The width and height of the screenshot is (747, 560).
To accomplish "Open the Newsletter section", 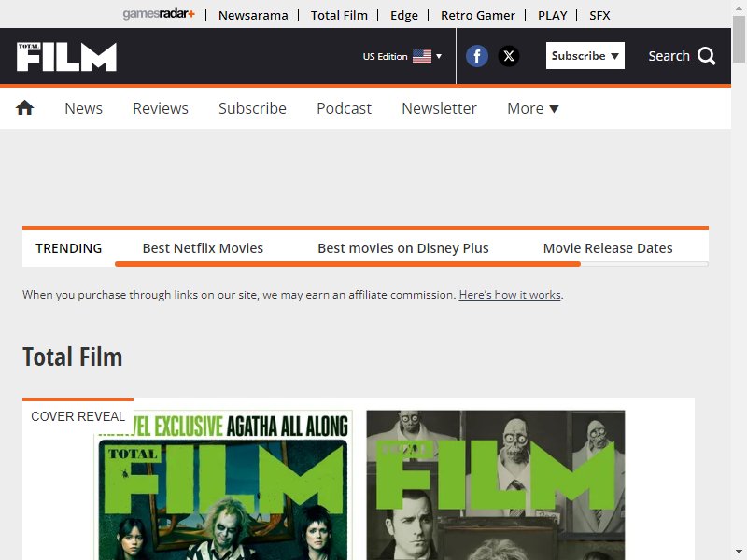I will pyautogui.click(x=439, y=108).
